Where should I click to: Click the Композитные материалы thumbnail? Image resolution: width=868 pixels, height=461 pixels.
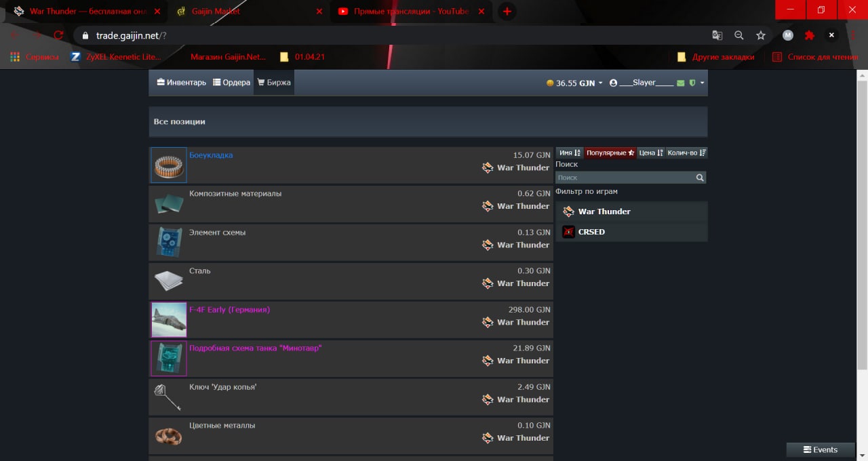168,204
